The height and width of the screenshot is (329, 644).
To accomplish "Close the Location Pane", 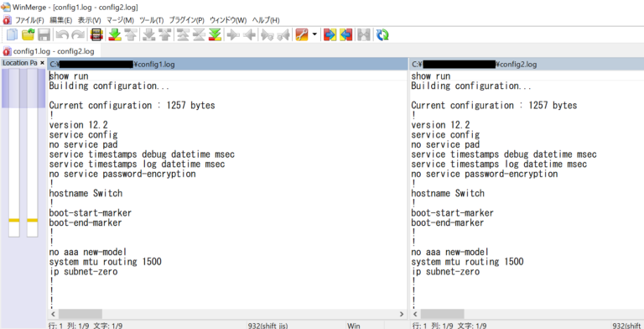I will [42, 63].
